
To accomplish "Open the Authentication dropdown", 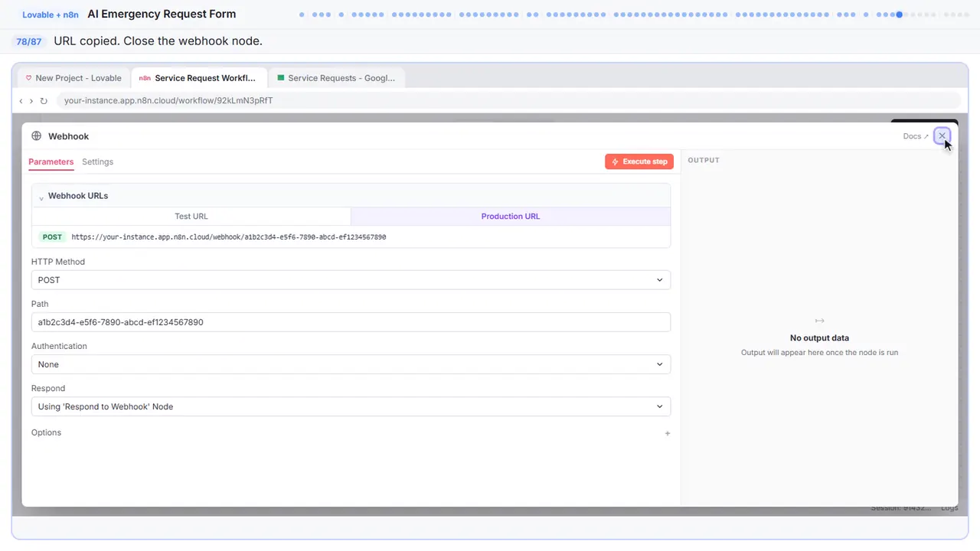I will coord(351,364).
